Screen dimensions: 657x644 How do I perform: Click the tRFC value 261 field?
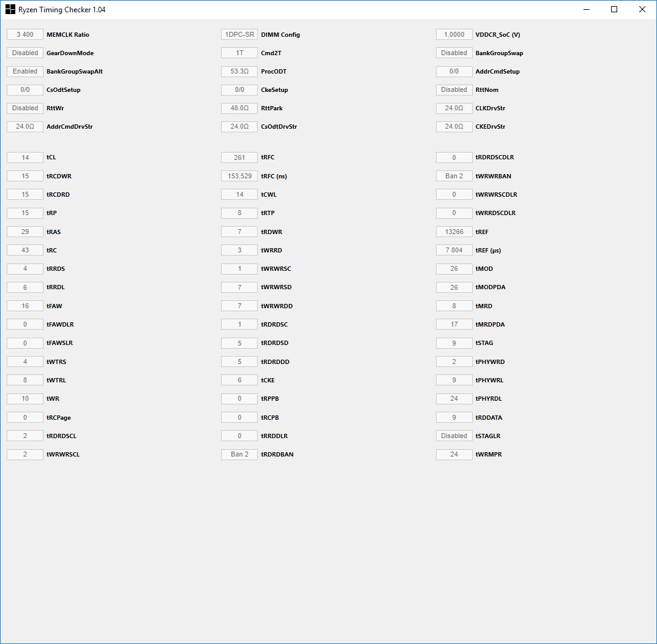pos(239,157)
